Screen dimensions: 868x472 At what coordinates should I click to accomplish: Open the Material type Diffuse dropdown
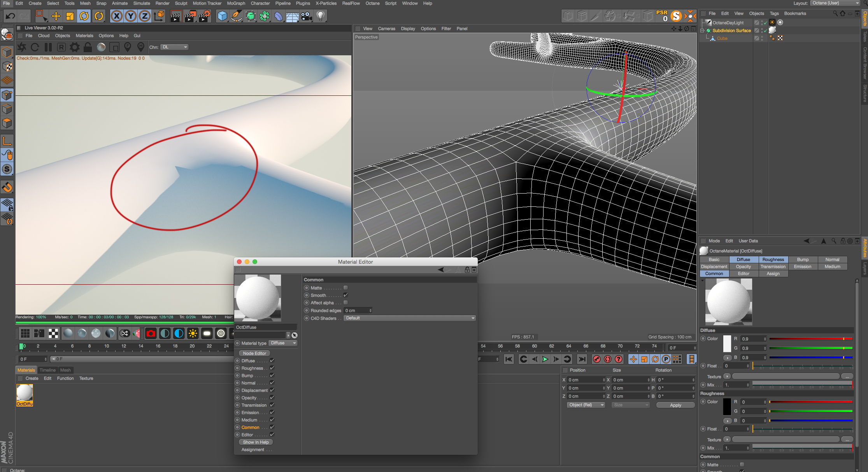coord(283,343)
